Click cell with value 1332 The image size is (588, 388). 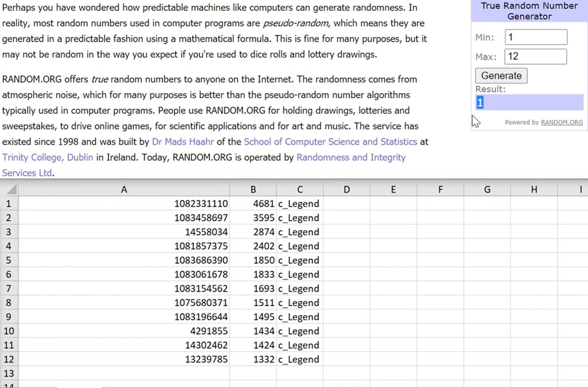pyautogui.click(x=253, y=359)
